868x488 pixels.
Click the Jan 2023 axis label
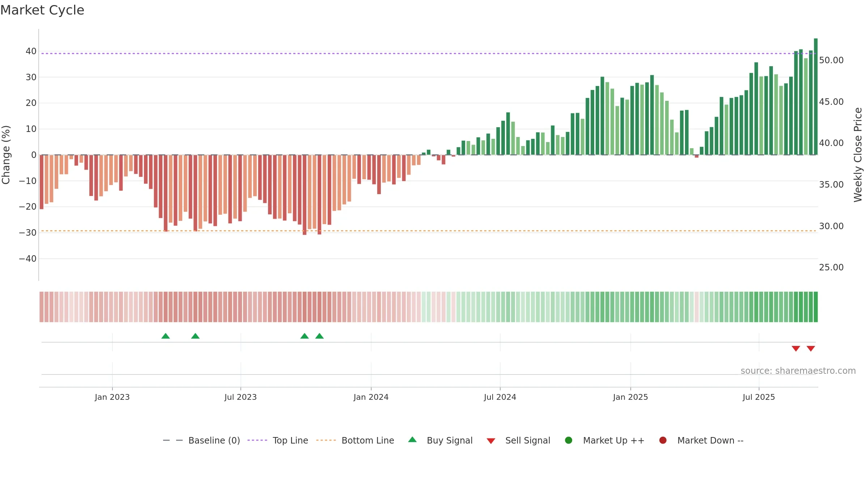(x=112, y=397)
